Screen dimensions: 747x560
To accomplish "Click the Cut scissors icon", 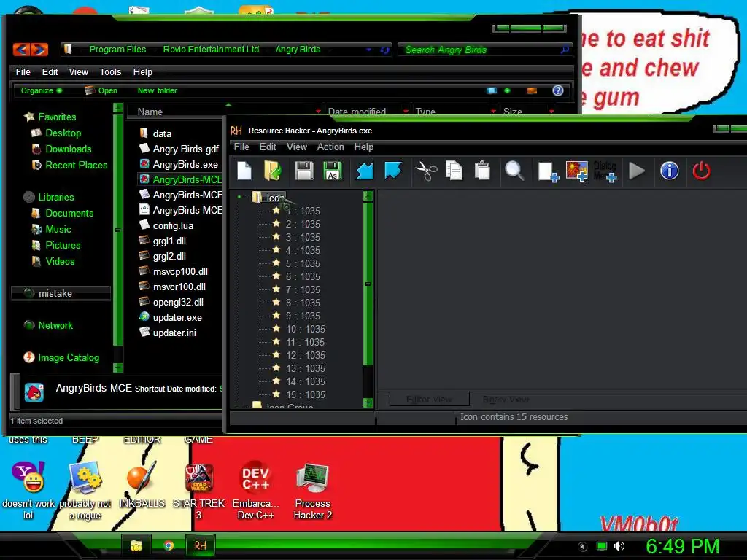I will 426,171.
